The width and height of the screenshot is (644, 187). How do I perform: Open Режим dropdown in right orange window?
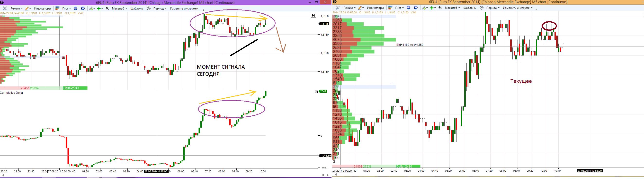349,8
